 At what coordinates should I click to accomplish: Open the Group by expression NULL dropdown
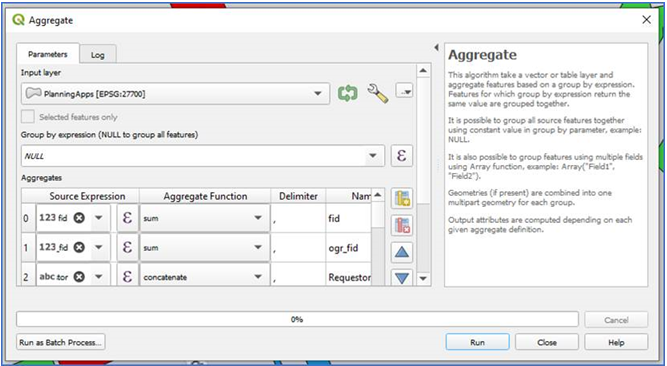(202, 156)
